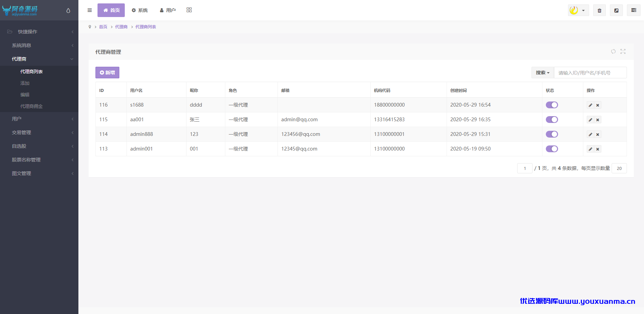Screen dimensions: 644x314
Task: Go to 首页 breadcrumb link
Action: point(103,27)
